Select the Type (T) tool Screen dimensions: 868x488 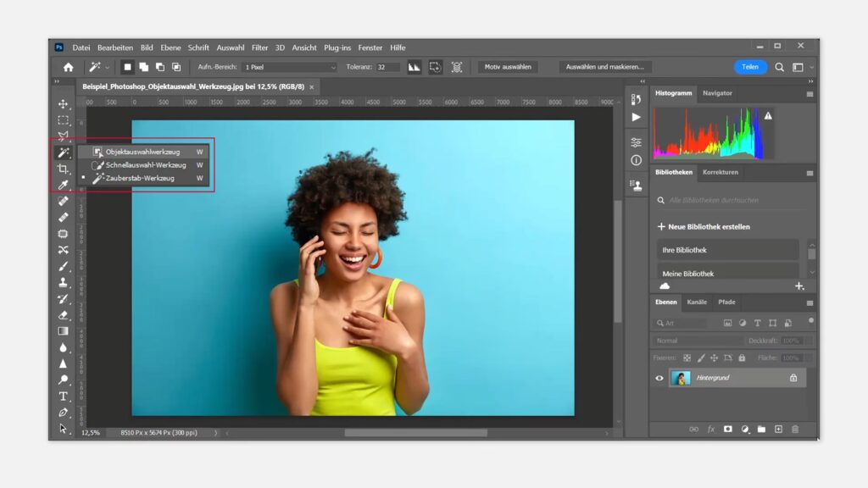pyautogui.click(x=63, y=396)
